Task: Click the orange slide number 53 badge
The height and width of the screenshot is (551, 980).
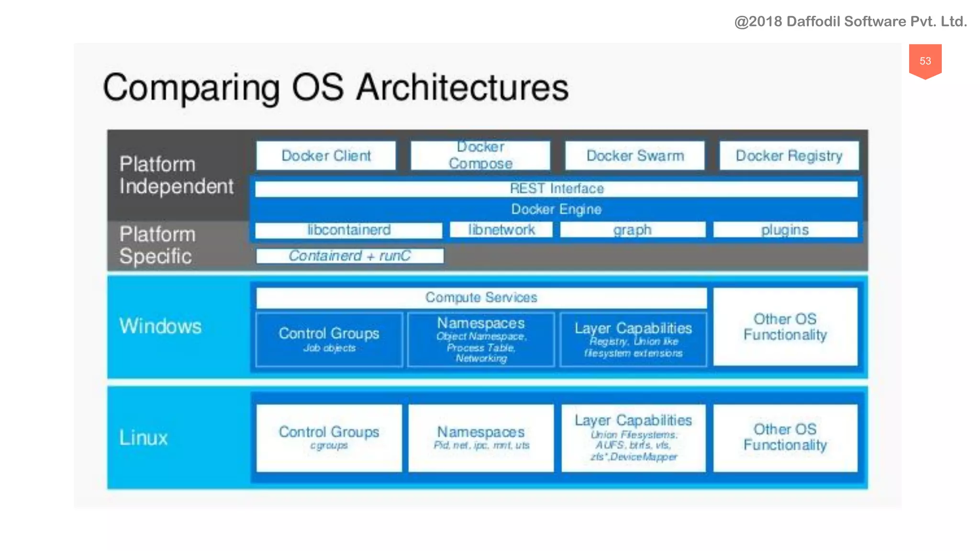Action: click(x=925, y=61)
